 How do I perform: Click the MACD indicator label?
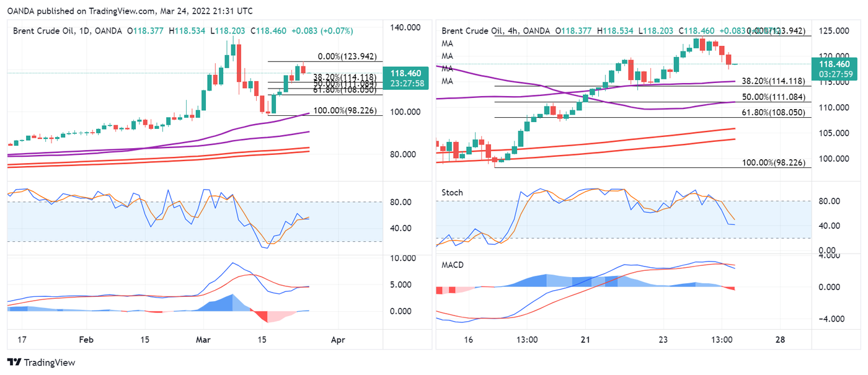[453, 265]
